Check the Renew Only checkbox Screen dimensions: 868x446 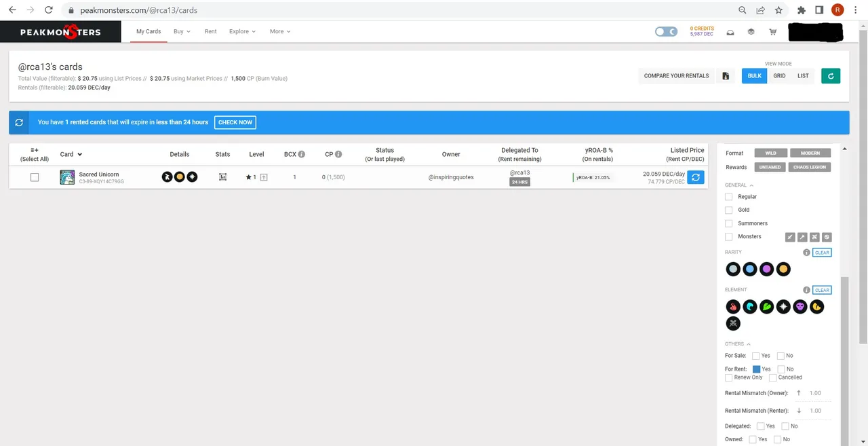click(729, 377)
